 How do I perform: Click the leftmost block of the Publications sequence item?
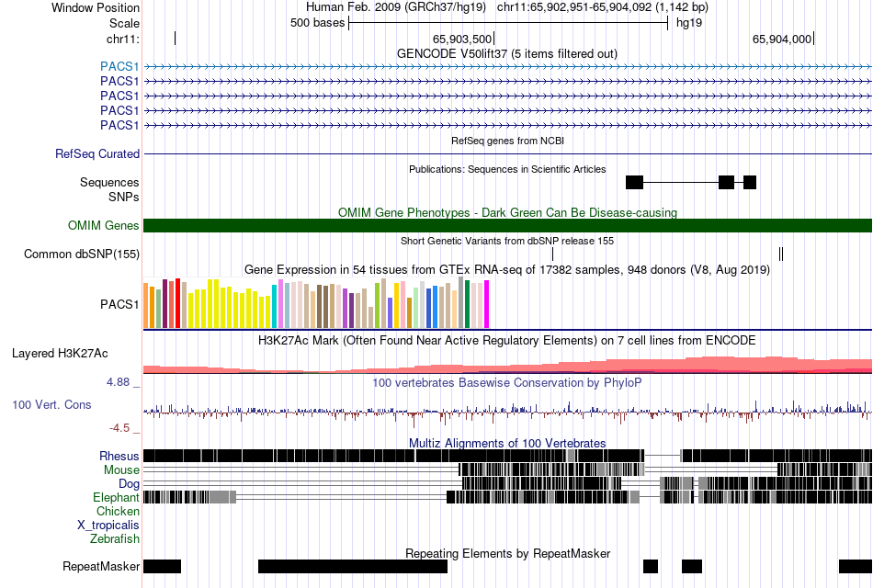click(635, 182)
